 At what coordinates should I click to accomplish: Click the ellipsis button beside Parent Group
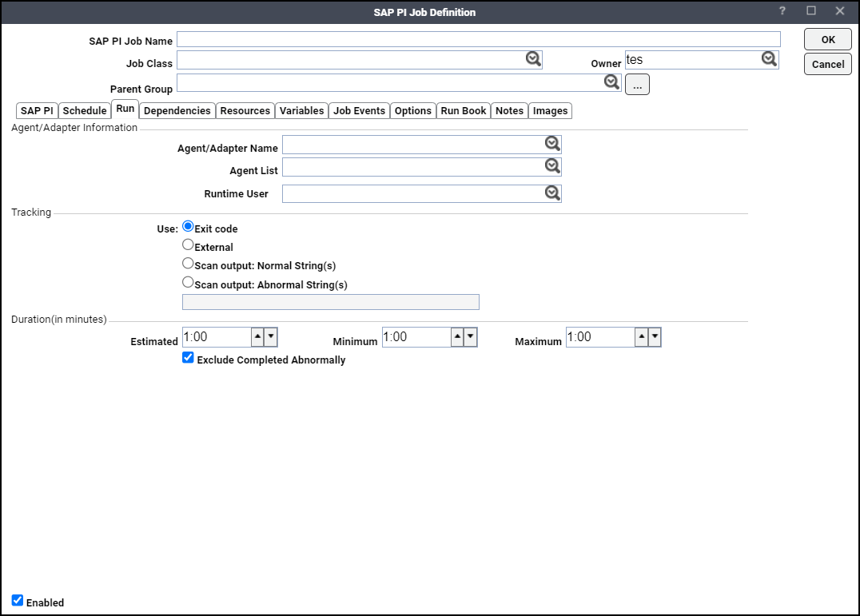(637, 85)
